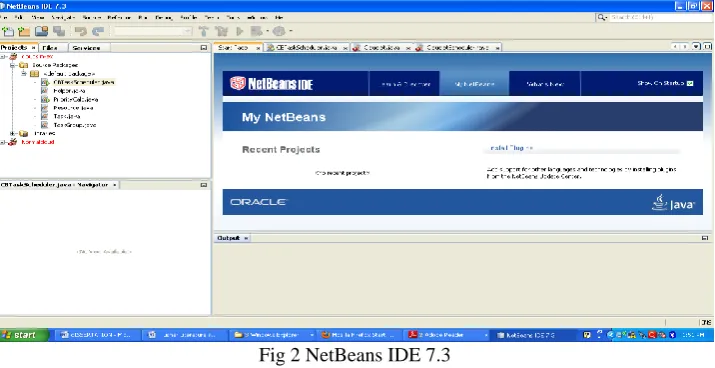Screen dimensions: 715x368
Task: Switch to the Files tab
Action: click(50, 48)
